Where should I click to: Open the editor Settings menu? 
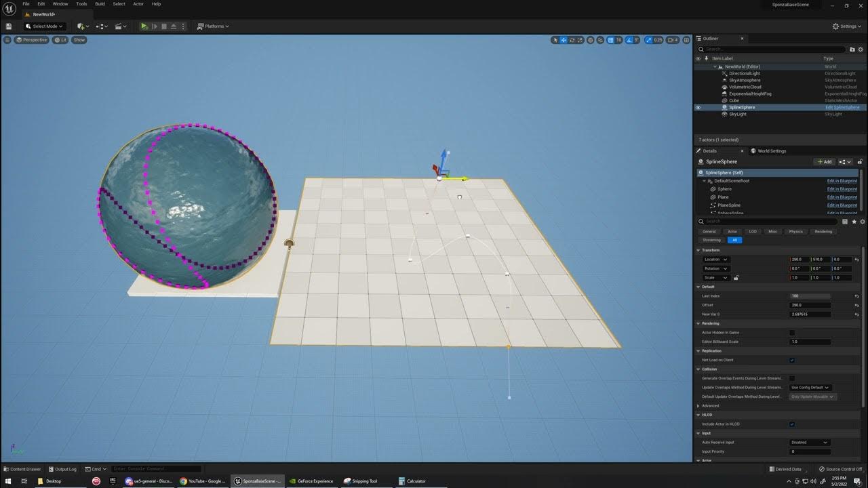click(x=848, y=26)
